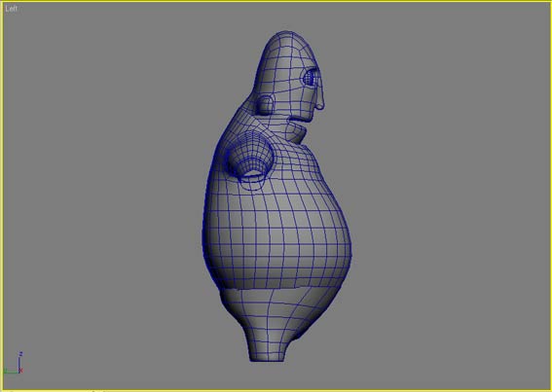Click the XYZ axis tripod gizmo

[x=14, y=363]
